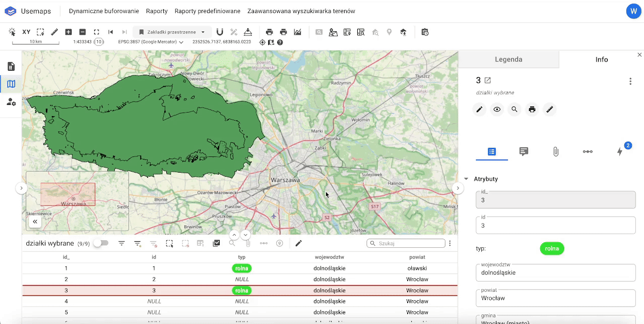Open the Zakładki przestrzenne dropdown
The height and width of the screenshot is (324, 644).
[x=172, y=32]
